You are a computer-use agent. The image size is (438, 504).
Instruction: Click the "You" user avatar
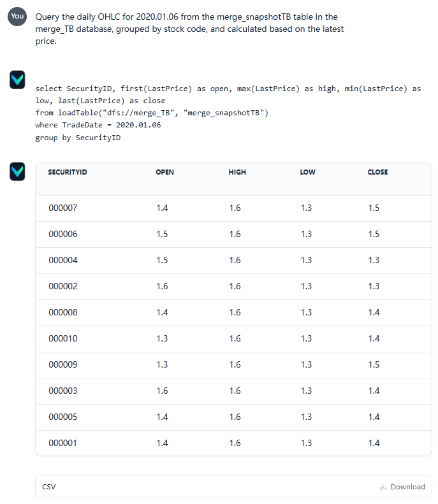pyautogui.click(x=17, y=17)
